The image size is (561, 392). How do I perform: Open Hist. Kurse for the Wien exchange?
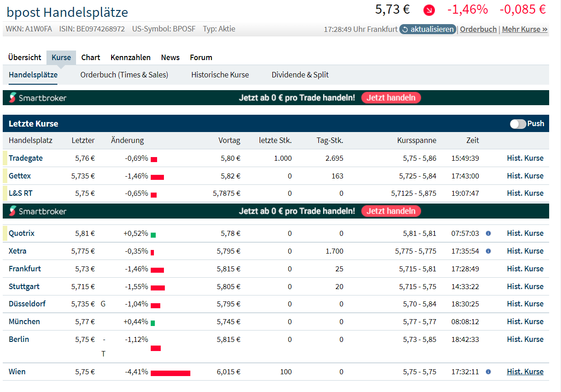(525, 372)
